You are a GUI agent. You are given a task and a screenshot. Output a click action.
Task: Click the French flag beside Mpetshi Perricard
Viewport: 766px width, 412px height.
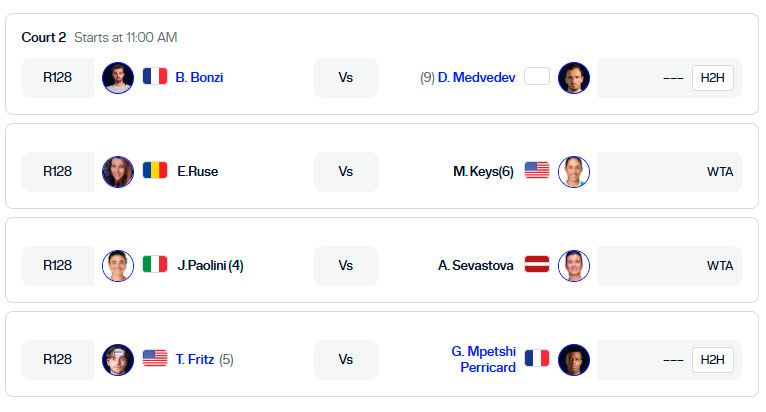click(x=537, y=358)
